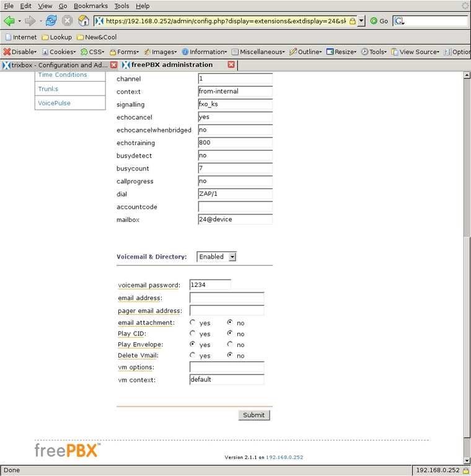Viewport: 471px width, 476px height.
Task: Select yes for email attachment
Action: [193, 323]
